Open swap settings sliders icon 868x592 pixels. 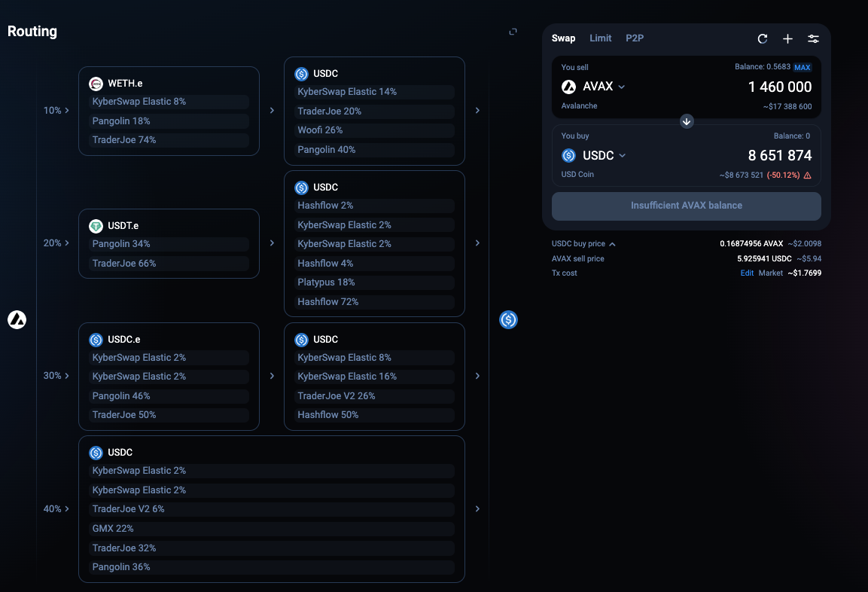pyautogui.click(x=813, y=39)
